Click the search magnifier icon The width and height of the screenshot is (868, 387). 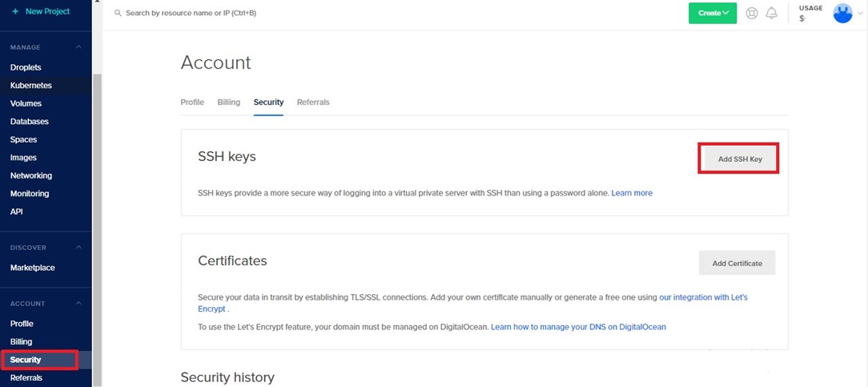[x=118, y=13]
